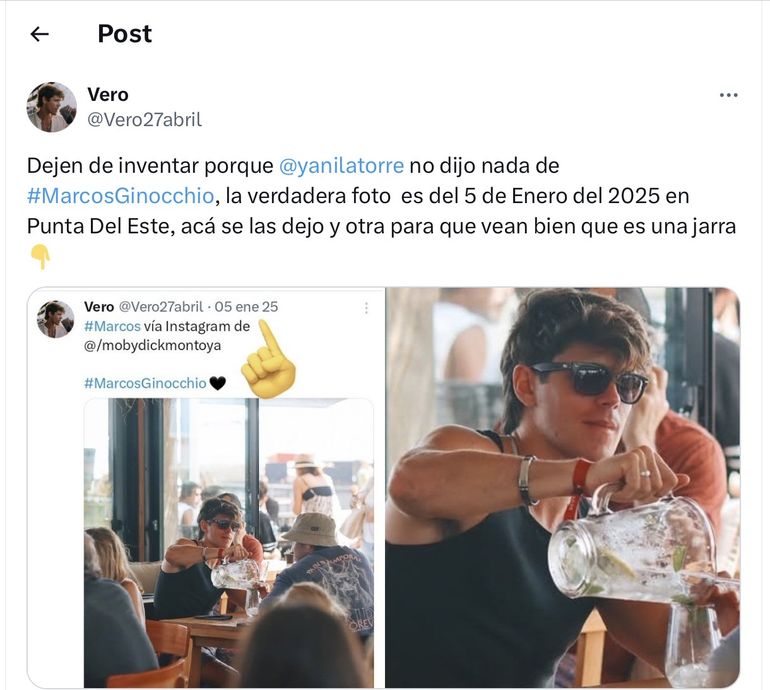Click the black heart emoji
This screenshot has height=690, width=770.
coord(218,383)
